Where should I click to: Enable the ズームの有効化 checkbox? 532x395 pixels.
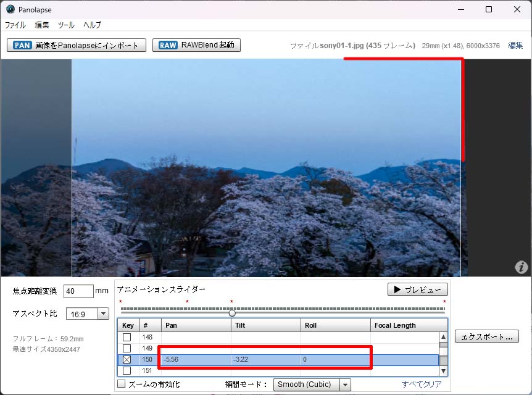coord(121,385)
